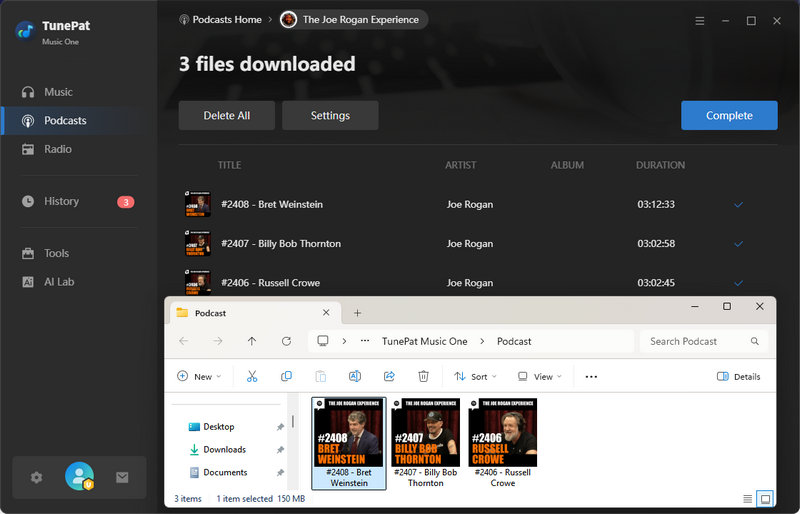Image resolution: width=800 pixels, height=514 pixels.
Task: Go up one folder level in Explorer
Action: pyautogui.click(x=252, y=341)
